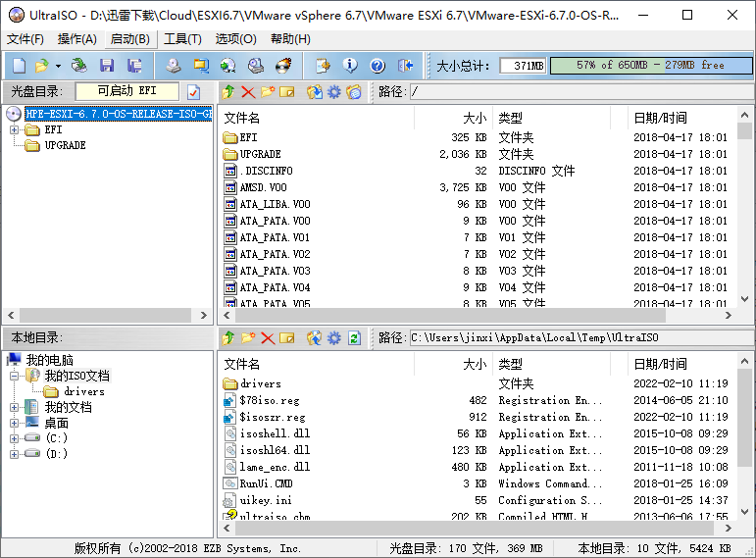Open the 操作(A) menu
This screenshot has height=558, width=756.
click(x=77, y=39)
